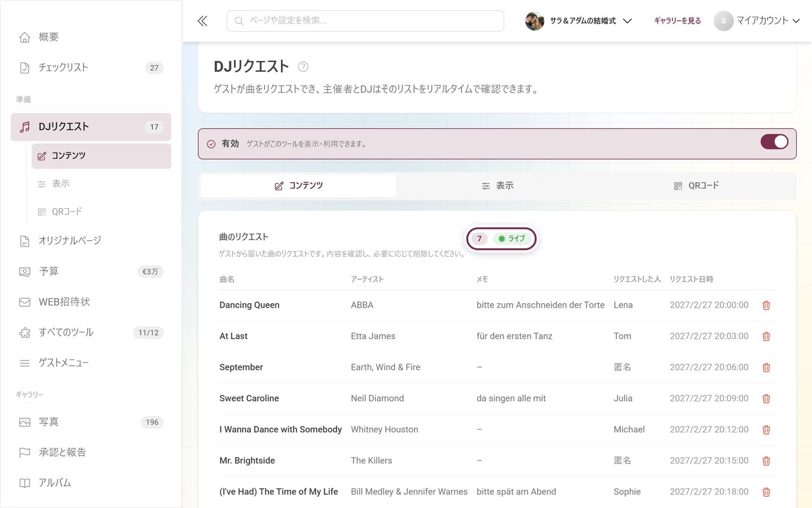Open ゲストメニュー in the sidebar
This screenshot has width=812, height=508.
coord(91,363)
